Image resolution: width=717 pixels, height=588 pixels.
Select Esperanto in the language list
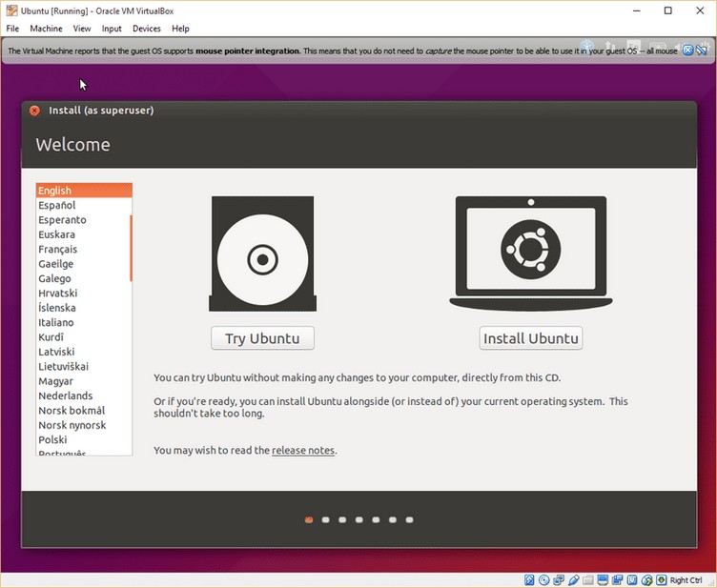point(84,220)
